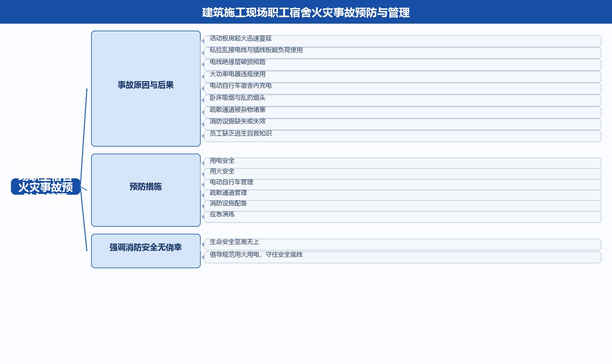
Task: Select leaf 倡导规范用火用电，守住安全底线
Action: tap(403, 257)
